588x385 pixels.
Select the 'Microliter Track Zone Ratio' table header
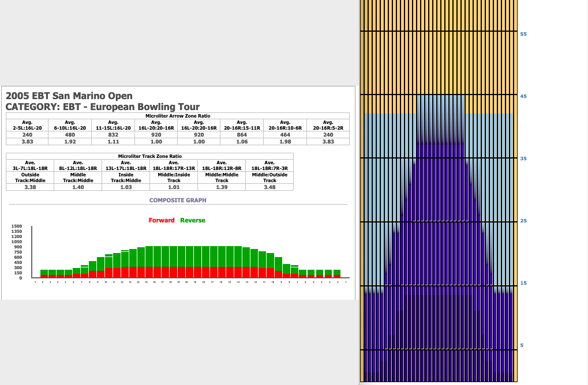click(x=149, y=156)
